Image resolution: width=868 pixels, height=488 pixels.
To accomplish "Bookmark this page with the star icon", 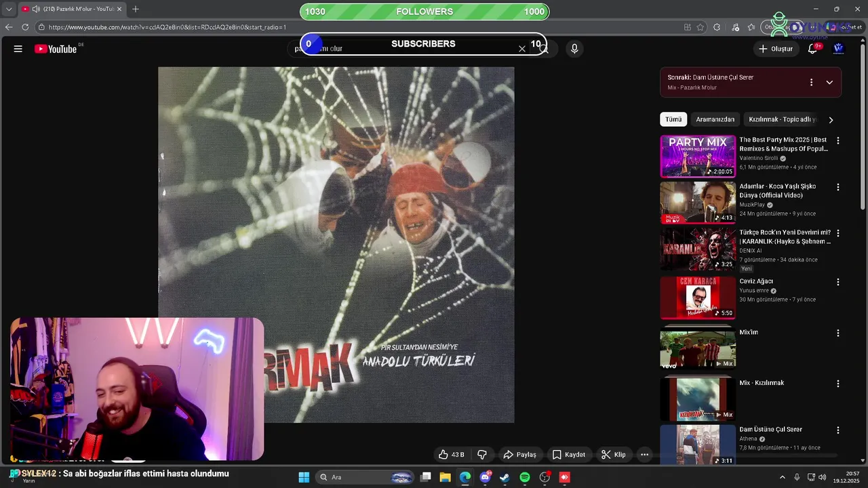I will coord(701,27).
